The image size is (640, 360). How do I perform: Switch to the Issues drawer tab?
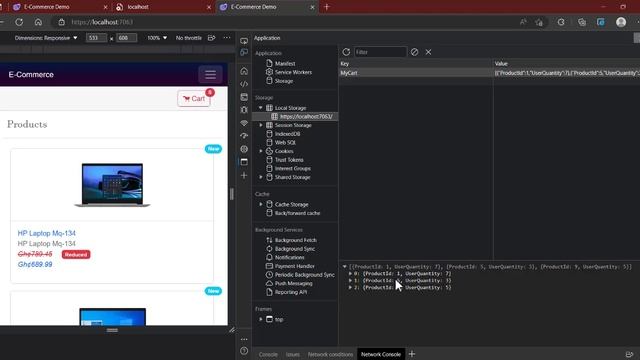tap(292, 354)
